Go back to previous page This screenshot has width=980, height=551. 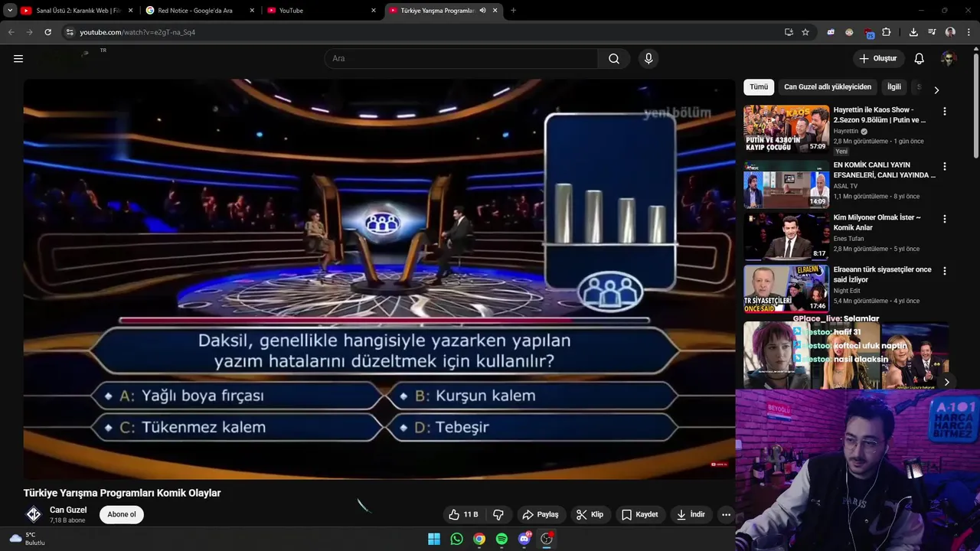coord(11,32)
